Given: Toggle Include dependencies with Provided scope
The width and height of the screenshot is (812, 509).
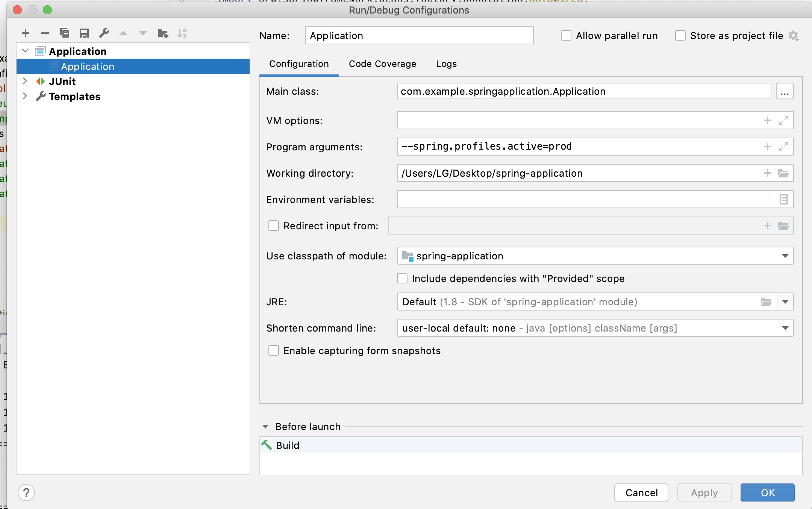Looking at the screenshot, I should (x=402, y=279).
